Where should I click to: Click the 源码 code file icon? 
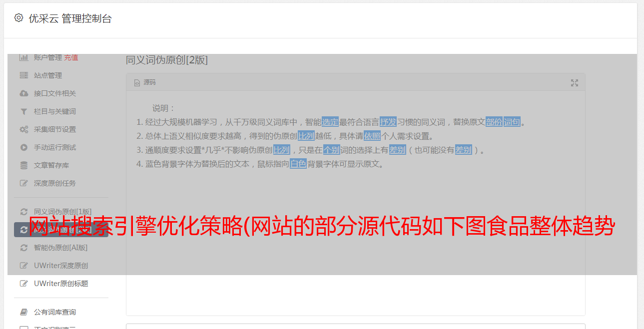coord(137,83)
